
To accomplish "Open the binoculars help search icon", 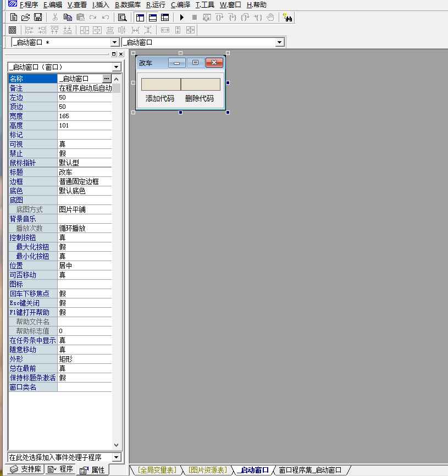I will pyautogui.click(x=287, y=17).
